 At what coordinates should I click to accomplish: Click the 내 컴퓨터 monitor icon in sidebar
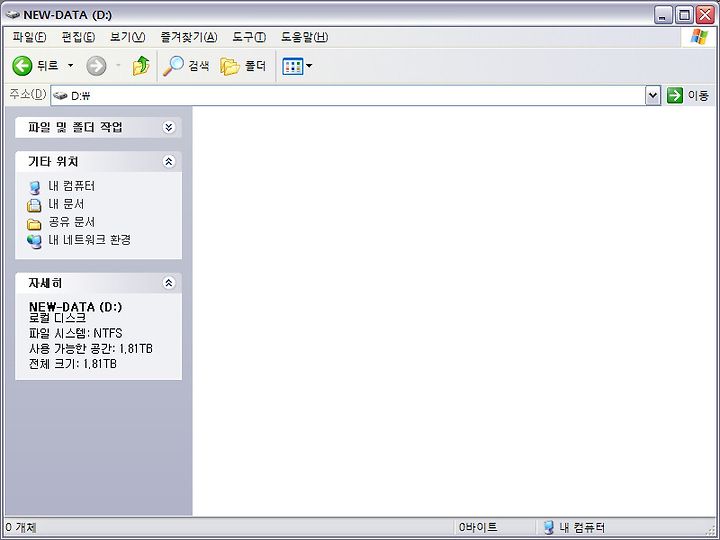pyautogui.click(x=34, y=187)
